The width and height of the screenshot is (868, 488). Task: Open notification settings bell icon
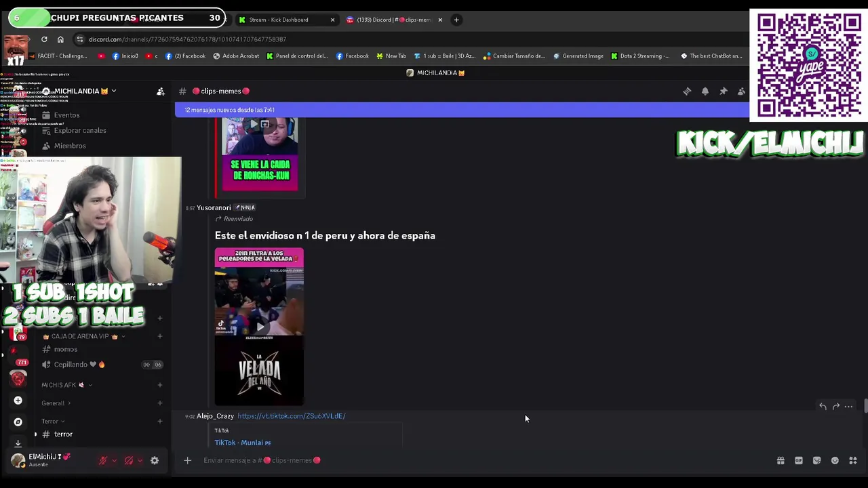click(x=705, y=91)
